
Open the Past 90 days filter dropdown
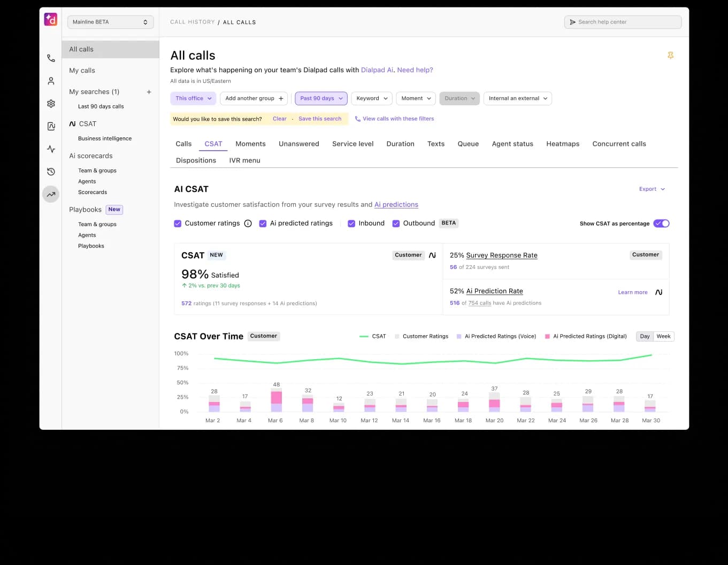coord(320,98)
